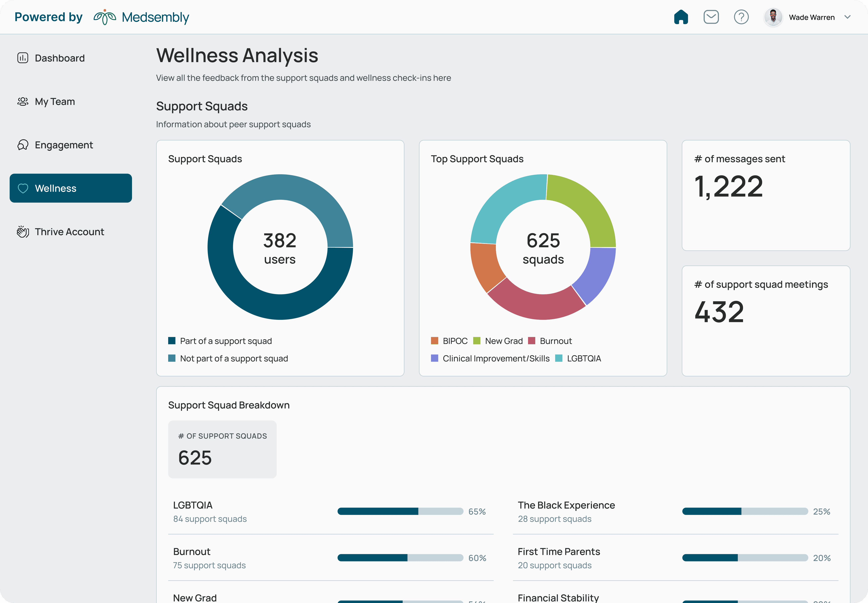Click the Dashboard chart icon in sidebar
Image resolution: width=868 pixels, height=603 pixels.
tap(23, 58)
